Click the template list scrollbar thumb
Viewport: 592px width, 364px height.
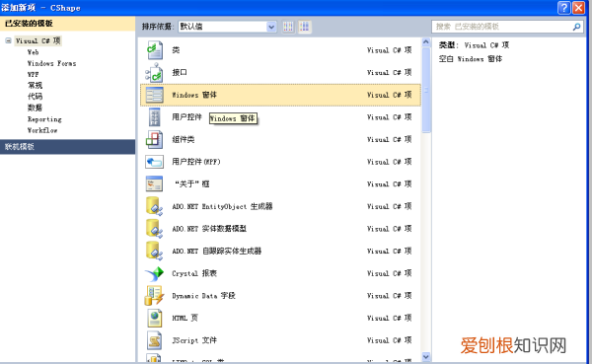click(426, 90)
